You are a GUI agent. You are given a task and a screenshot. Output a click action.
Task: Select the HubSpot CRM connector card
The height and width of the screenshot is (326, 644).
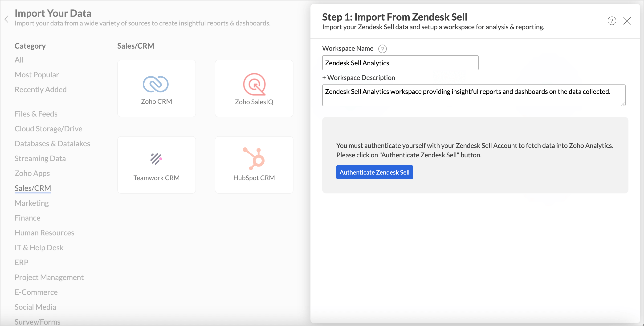[x=254, y=165]
